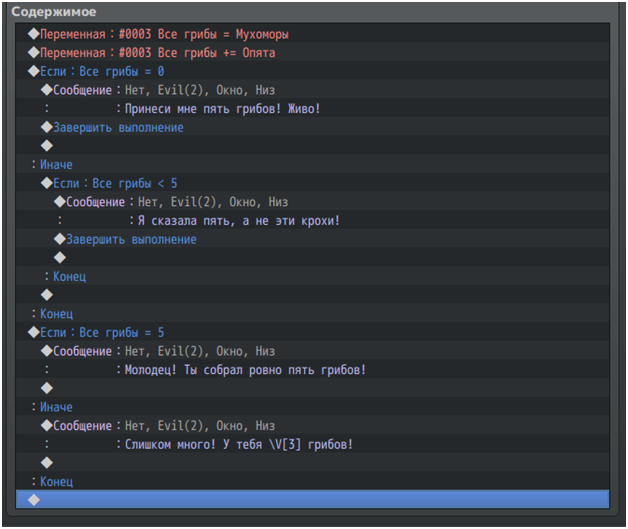Click the 'Иначе' line above 'Все грибы < 5'

[56, 165]
